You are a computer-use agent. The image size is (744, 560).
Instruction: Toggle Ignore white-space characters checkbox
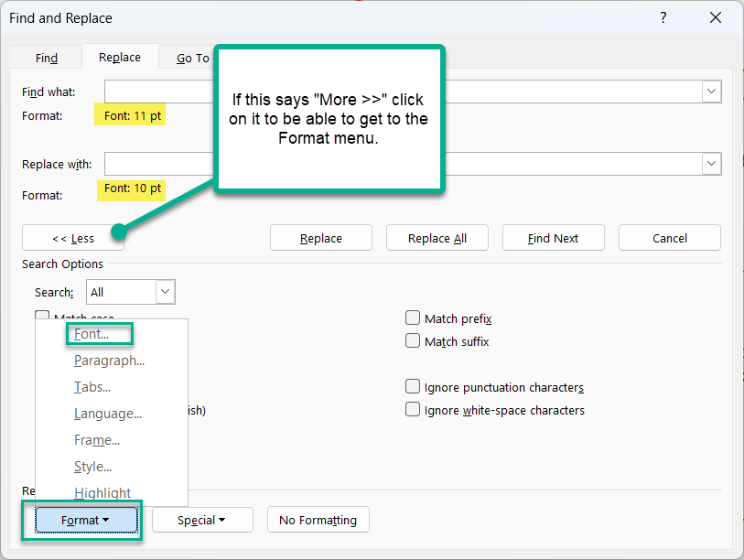click(413, 410)
